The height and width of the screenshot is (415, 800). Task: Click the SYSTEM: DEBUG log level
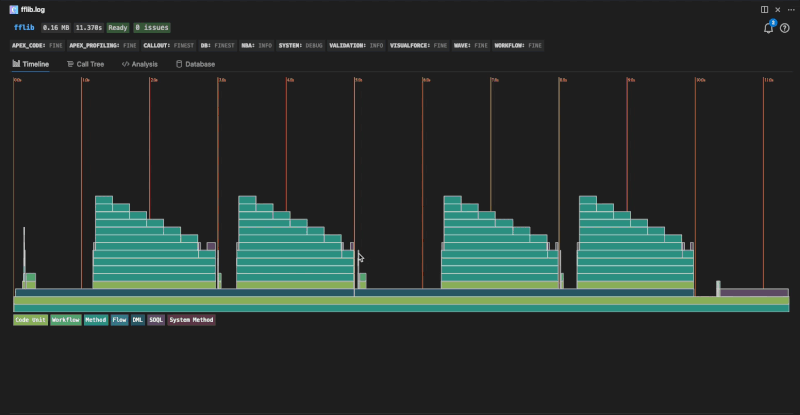(x=301, y=45)
